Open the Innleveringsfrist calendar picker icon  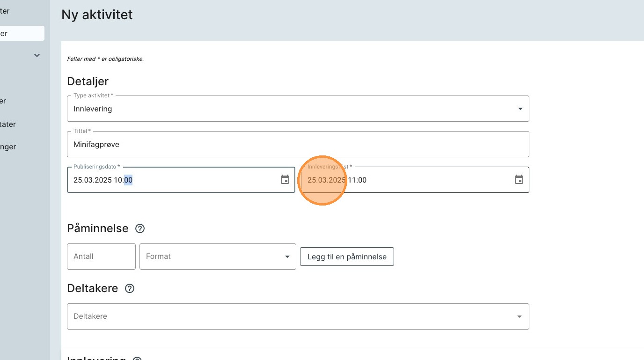tap(519, 180)
